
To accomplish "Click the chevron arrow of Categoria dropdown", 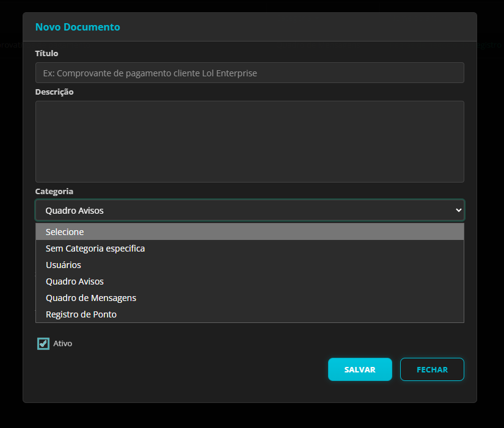I will coord(459,210).
